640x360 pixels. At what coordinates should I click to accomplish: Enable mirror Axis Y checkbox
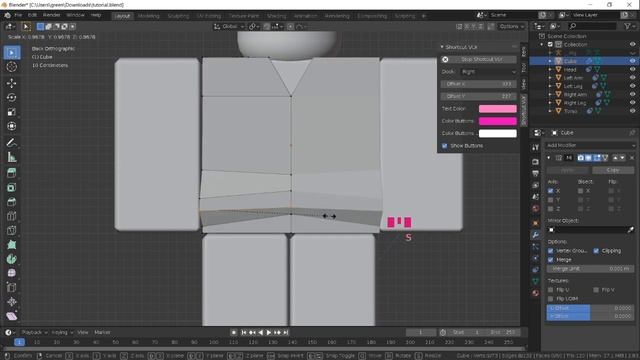[x=550, y=200]
